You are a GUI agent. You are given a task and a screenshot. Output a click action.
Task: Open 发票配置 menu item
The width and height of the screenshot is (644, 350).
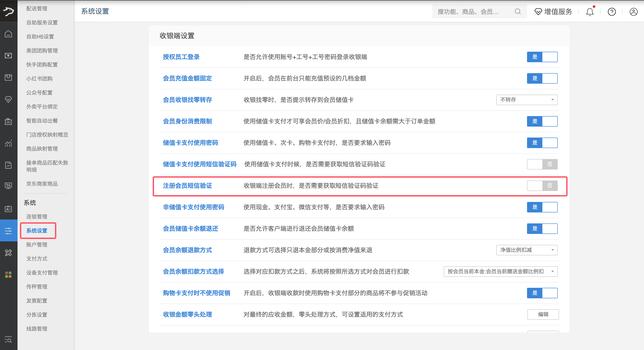[x=37, y=301]
